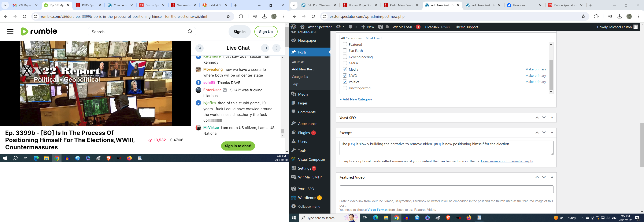Check the Flat Earth category

[x=345, y=51]
